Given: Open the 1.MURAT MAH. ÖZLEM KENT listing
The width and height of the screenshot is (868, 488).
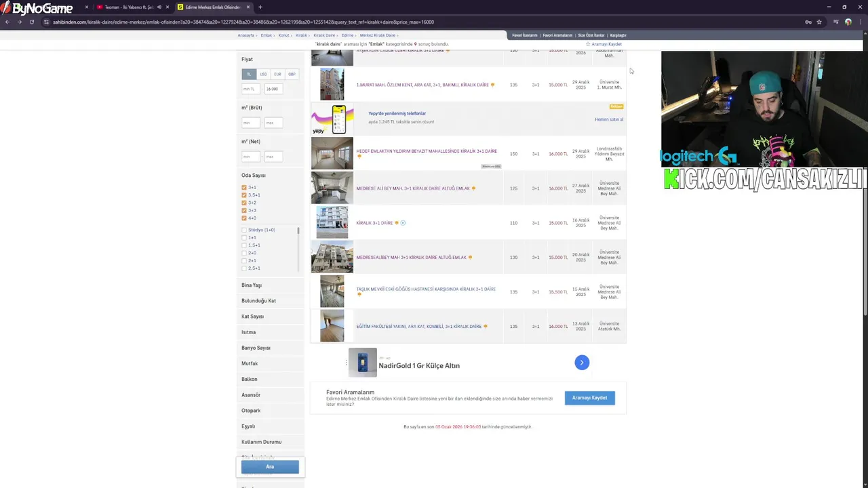Looking at the screenshot, I should tap(422, 85).
